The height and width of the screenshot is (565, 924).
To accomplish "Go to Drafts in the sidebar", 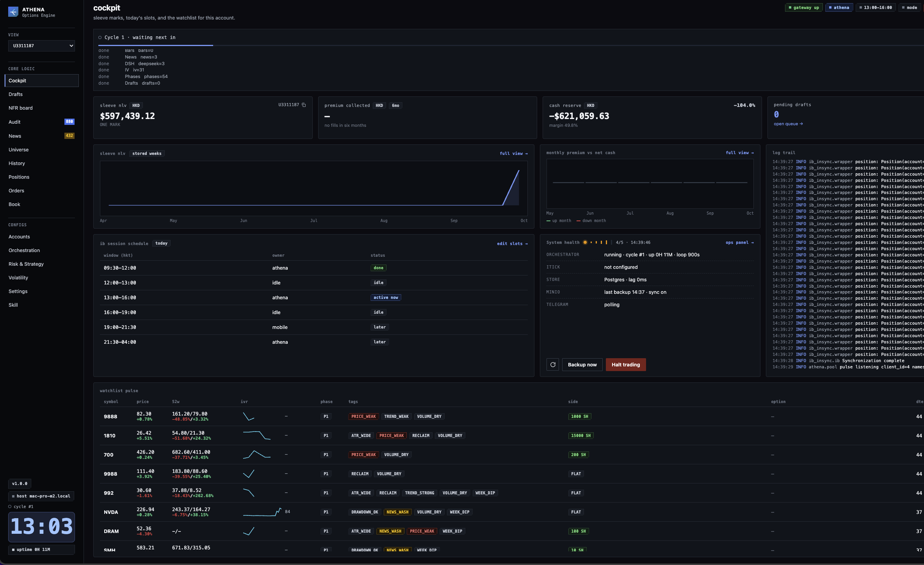I will pos(16,94).
